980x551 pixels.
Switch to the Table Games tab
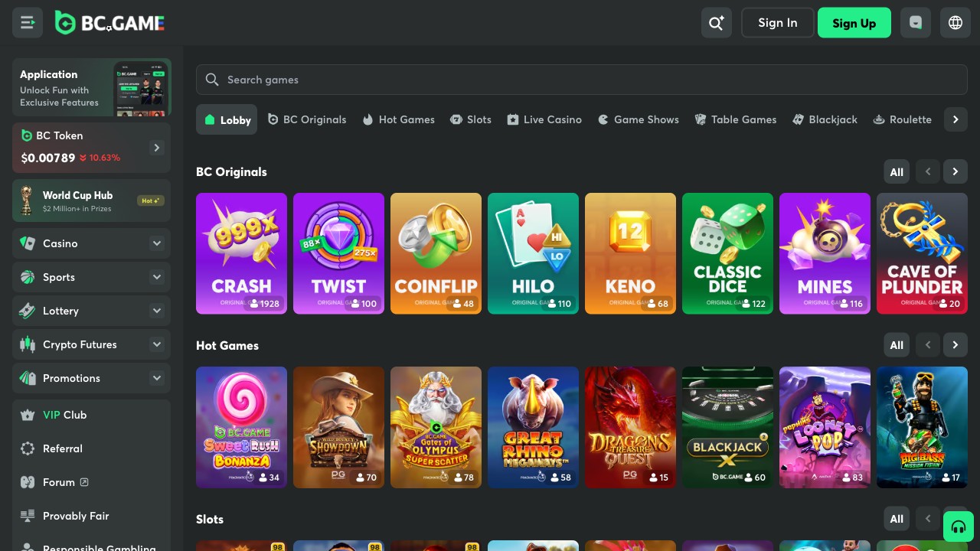[x=736, y=119]
